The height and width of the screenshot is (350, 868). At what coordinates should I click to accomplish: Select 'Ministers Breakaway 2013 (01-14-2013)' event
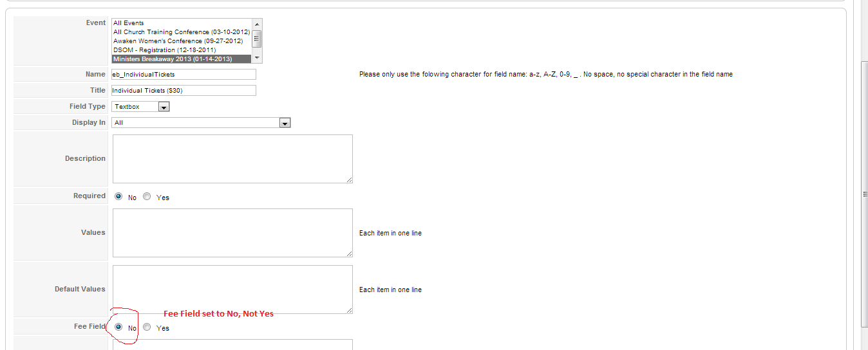[x=182, y=59]
